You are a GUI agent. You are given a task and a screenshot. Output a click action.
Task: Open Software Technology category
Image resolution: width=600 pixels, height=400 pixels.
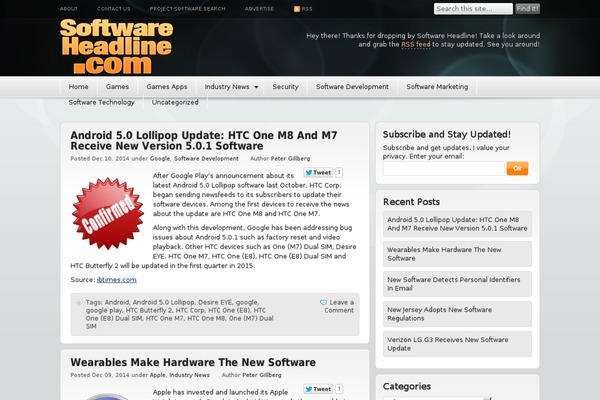tap(101, 103)
